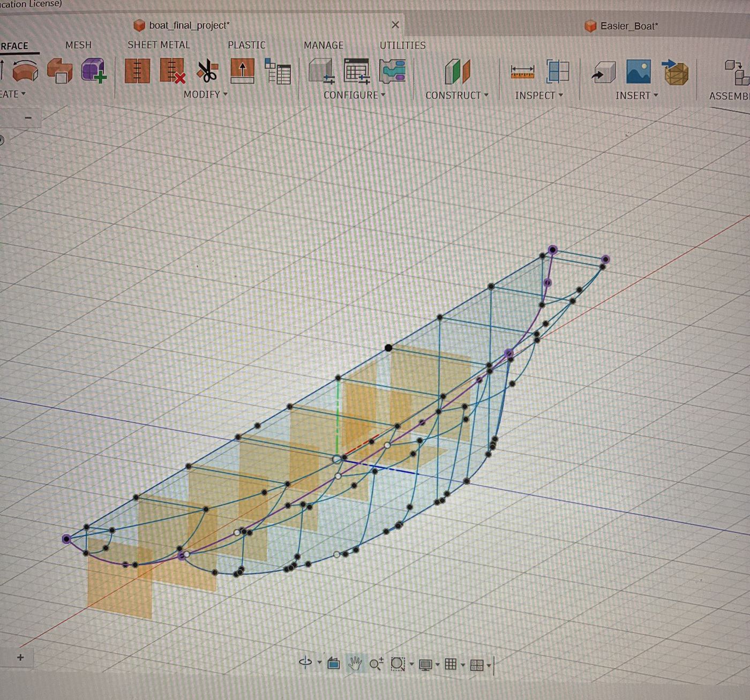Open the INSPECT dropdown menu
Viewport: 750px width, 700px height.
tap(539, 95)
